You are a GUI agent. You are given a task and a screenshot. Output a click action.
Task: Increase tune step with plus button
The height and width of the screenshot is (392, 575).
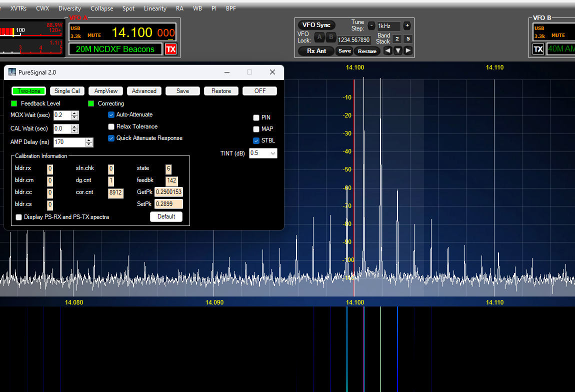(407, 25)
